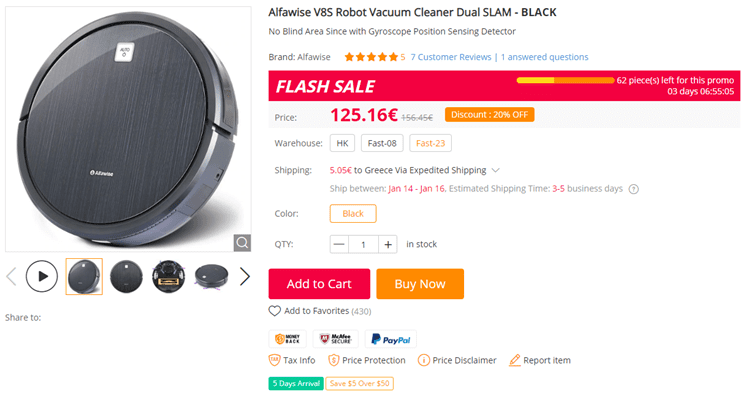The image size is (750, 395).
Task: Open shipping time help question mark icon
Action: coord(634,189)
